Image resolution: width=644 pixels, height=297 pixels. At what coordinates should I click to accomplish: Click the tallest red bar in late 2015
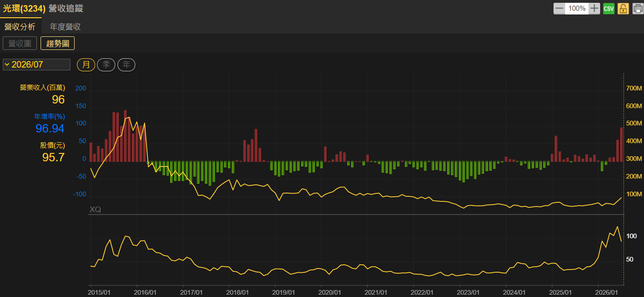tap(125, 136)
